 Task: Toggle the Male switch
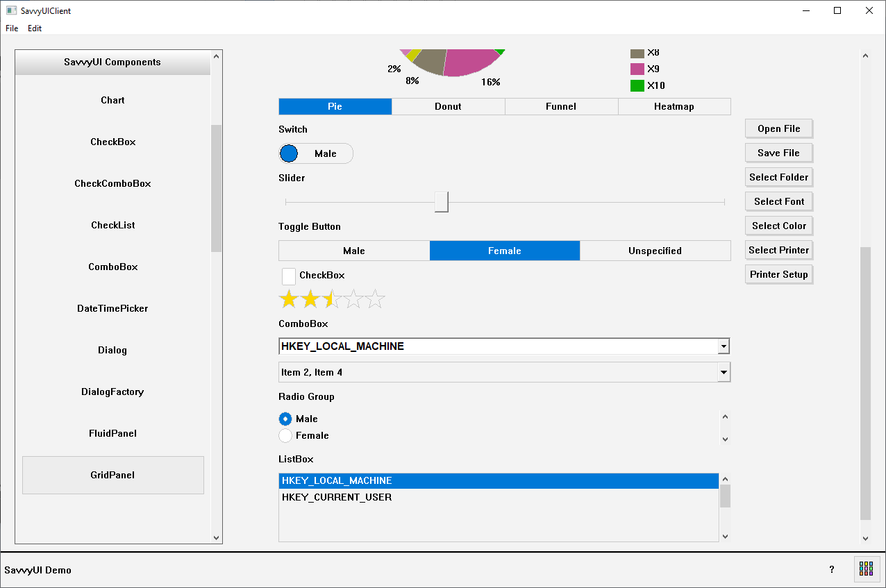(316, 153)
